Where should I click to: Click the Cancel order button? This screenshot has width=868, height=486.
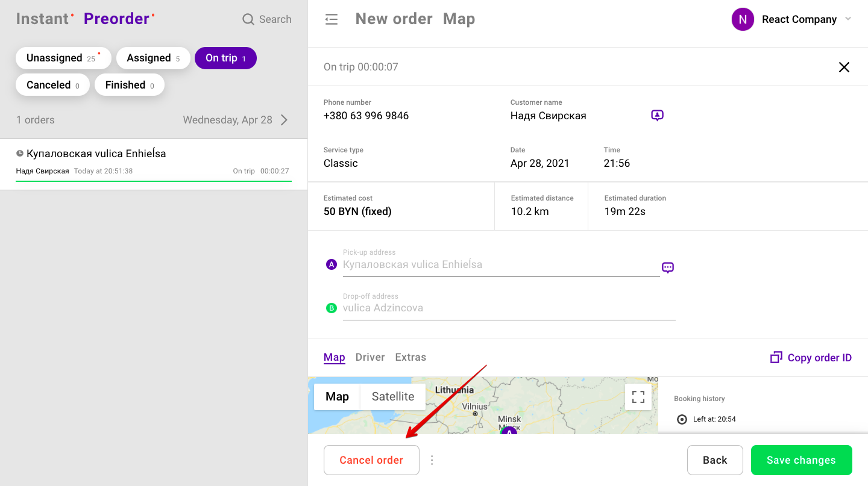(x=371, y=460)
